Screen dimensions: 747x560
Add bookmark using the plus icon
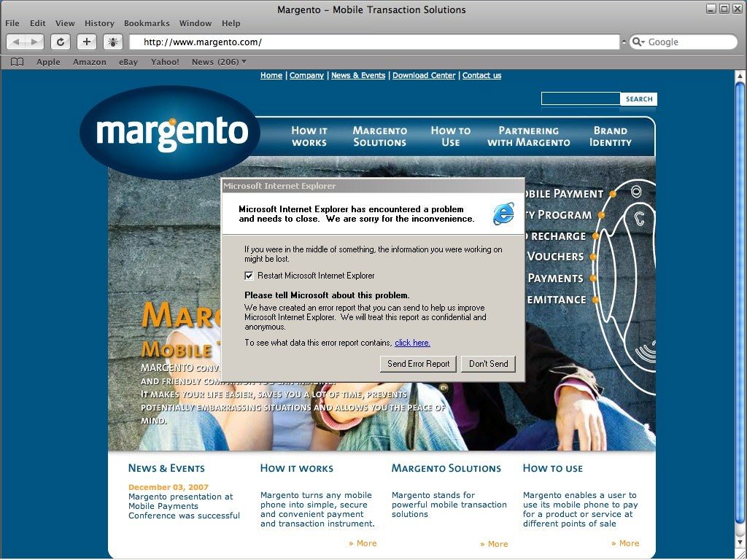(86, 42)
